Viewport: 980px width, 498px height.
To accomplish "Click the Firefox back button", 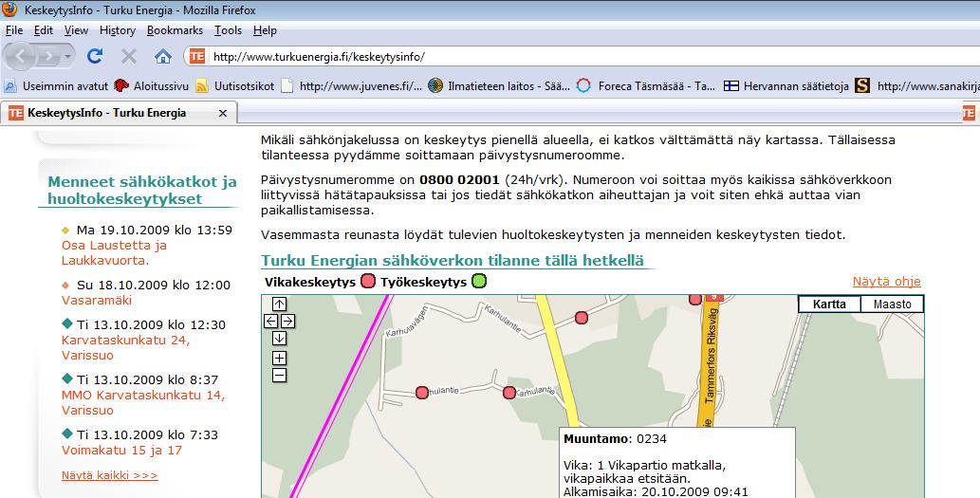I will coord(21,57).
